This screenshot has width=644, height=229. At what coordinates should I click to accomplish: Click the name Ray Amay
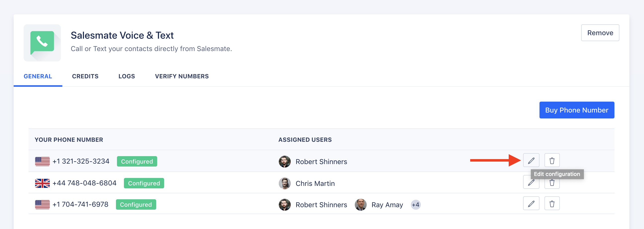(x=387, y=205)
